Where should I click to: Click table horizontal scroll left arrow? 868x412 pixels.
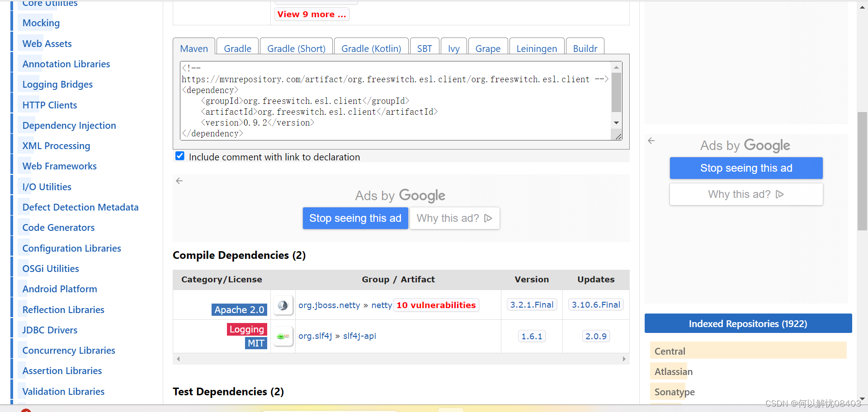[x=178, y=359]
